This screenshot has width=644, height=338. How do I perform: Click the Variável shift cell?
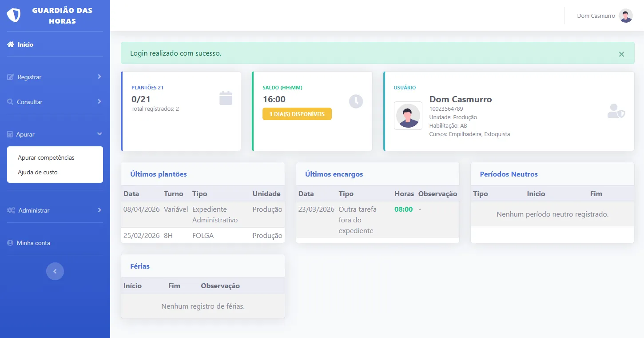pos(176,209)
